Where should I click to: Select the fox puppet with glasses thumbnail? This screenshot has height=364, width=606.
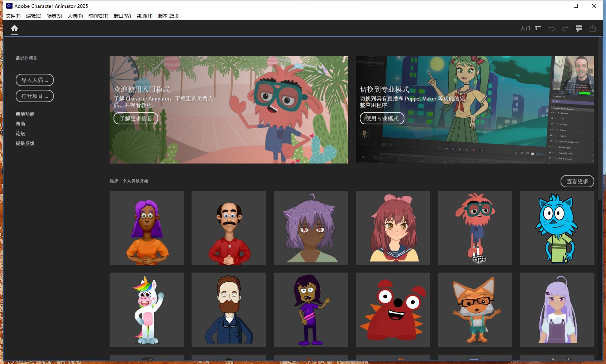tap(475, 310)
